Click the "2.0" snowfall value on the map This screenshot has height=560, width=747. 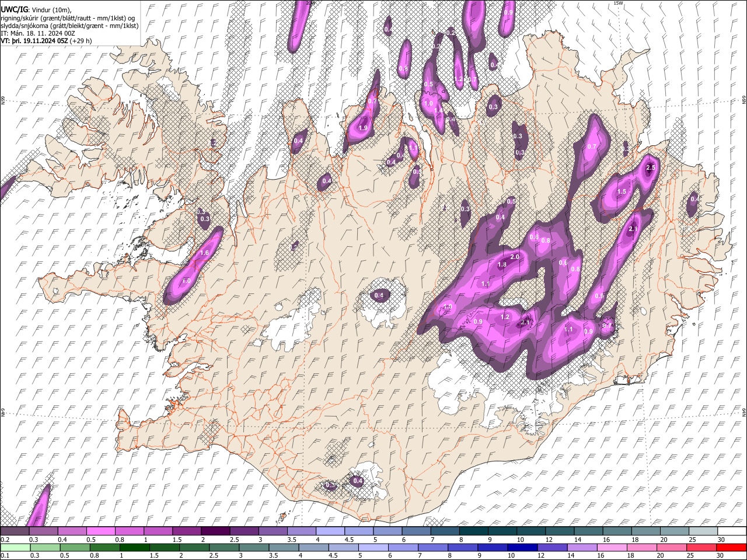click(x=515, y=257)
